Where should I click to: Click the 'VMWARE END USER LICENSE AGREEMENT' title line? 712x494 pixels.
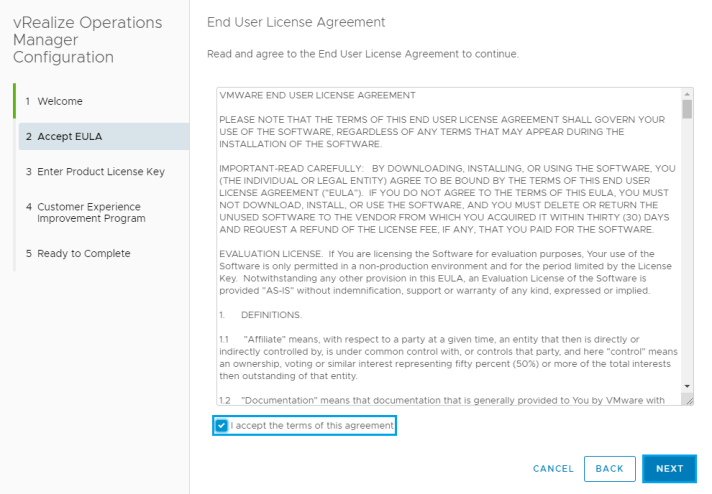tap(317, 95)
